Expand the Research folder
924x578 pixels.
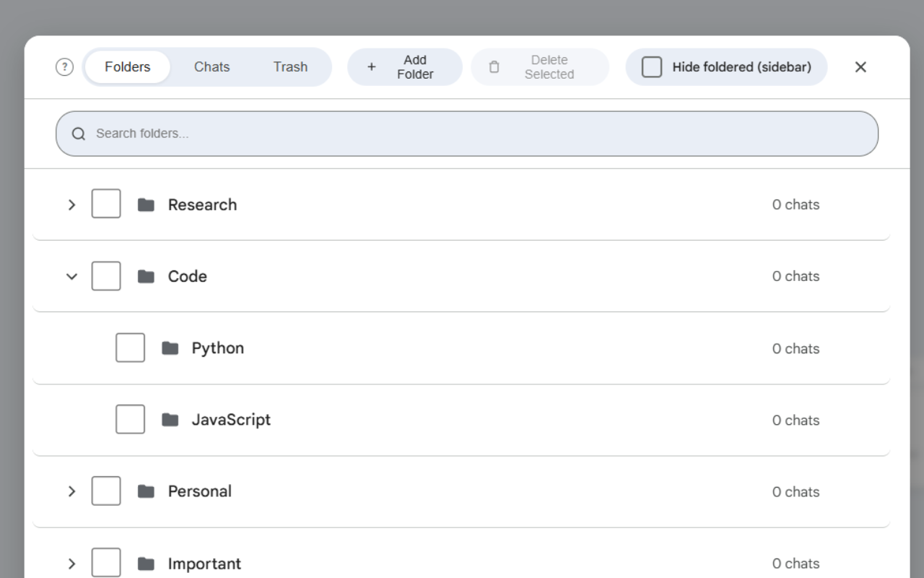click(71, 204)
